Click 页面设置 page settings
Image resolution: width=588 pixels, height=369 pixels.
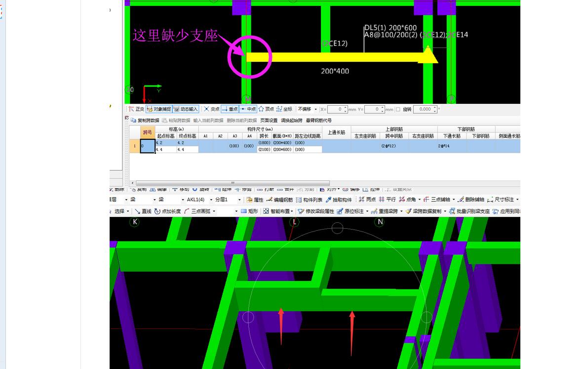click(269, 121)
